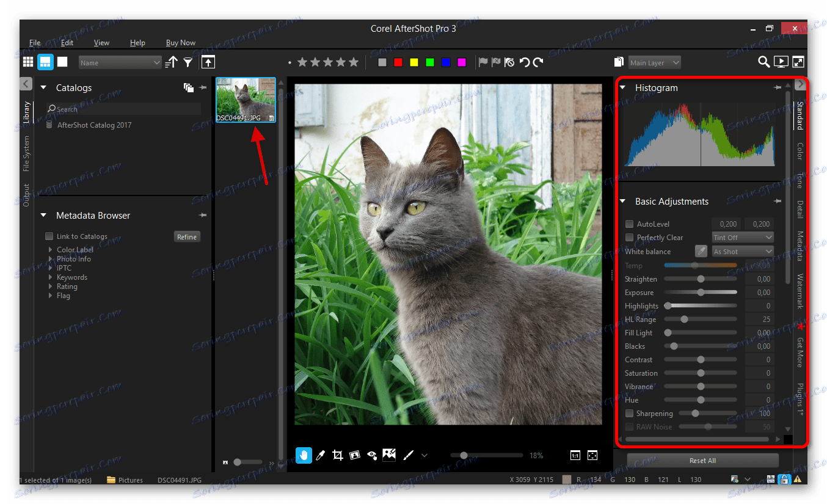Tick the Perfectly Clear checkbox
827x504 pixels.
click(x=629, y=238)
